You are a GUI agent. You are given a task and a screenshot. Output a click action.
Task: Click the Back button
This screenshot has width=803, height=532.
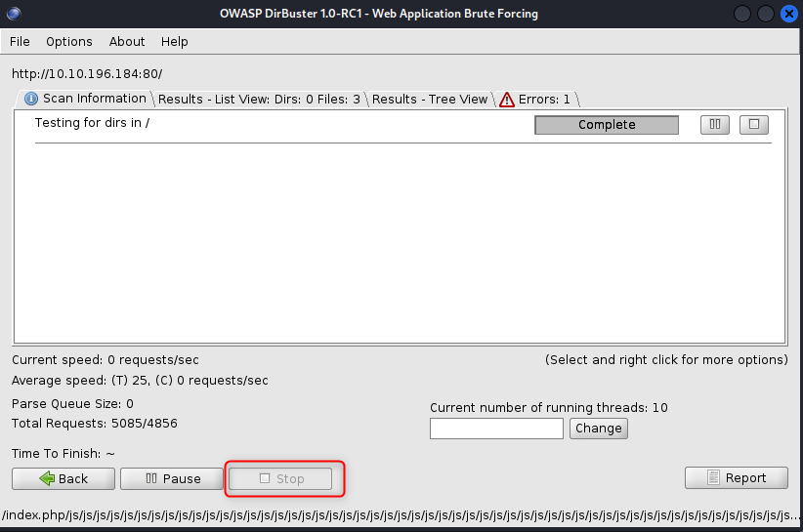63,478
